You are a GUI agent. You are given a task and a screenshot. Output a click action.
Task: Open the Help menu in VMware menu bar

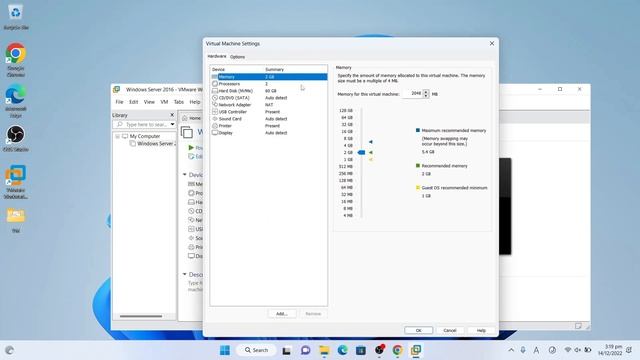pyautogui.click(x=195, y=102)
